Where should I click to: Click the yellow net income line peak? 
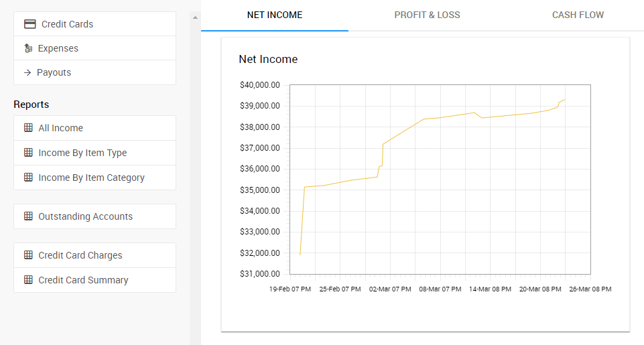click(x=565, y=99)
